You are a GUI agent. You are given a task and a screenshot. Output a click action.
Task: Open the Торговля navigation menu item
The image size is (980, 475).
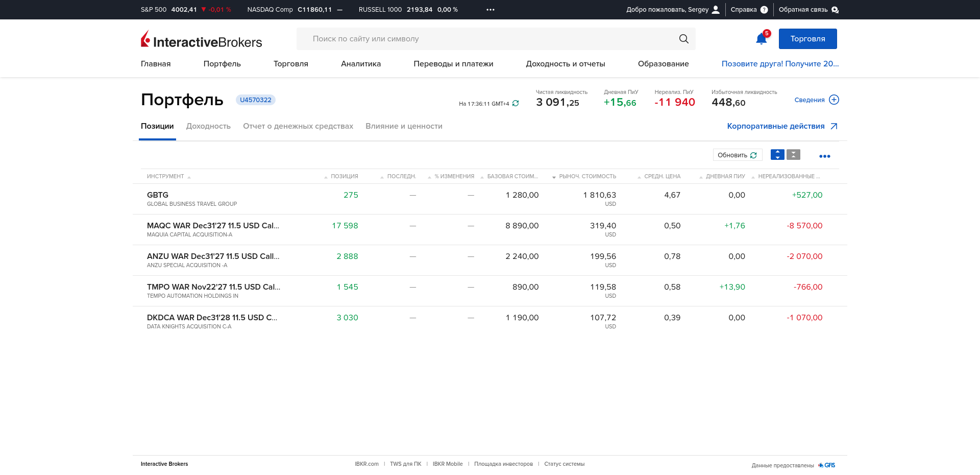[291, 64]
